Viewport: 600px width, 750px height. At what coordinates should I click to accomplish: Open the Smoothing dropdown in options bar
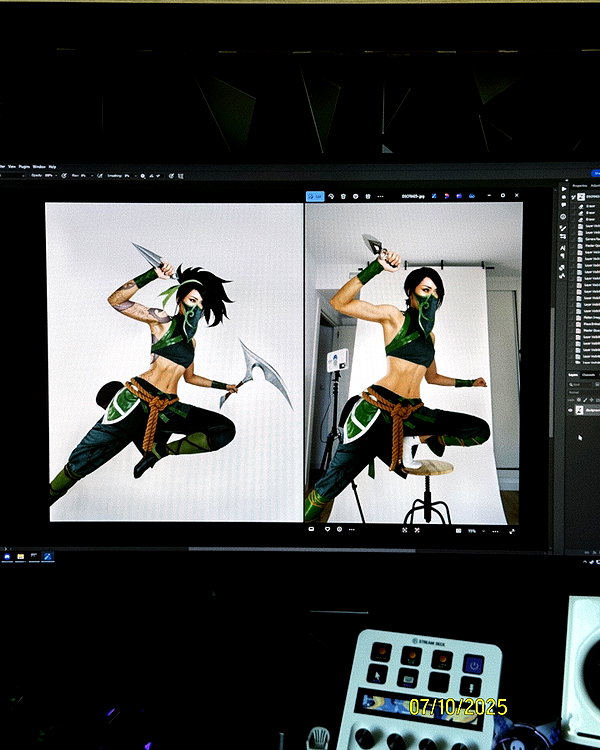pos(135,176)
